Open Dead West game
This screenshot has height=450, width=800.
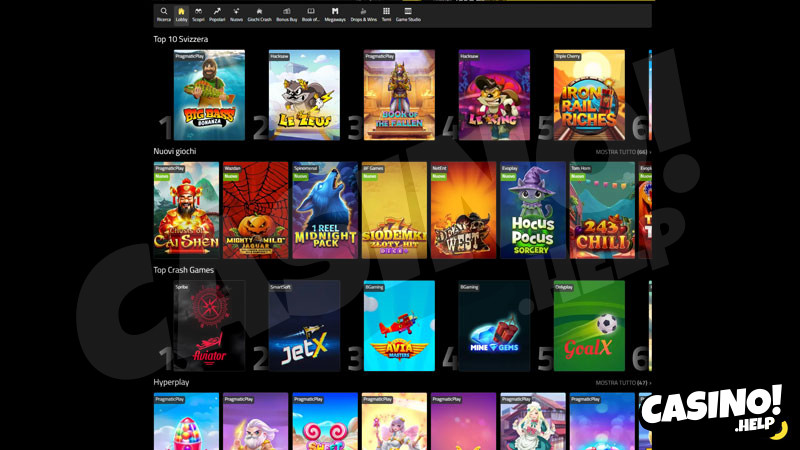(463, 210)
